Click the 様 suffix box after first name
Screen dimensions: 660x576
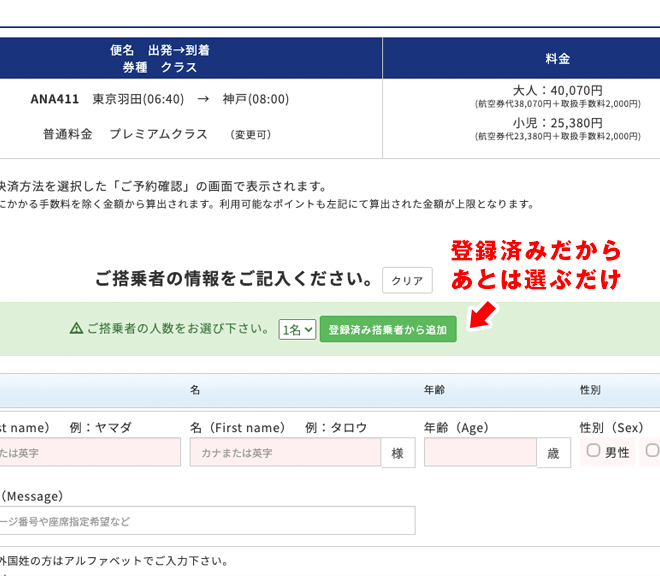coord(397,453)
